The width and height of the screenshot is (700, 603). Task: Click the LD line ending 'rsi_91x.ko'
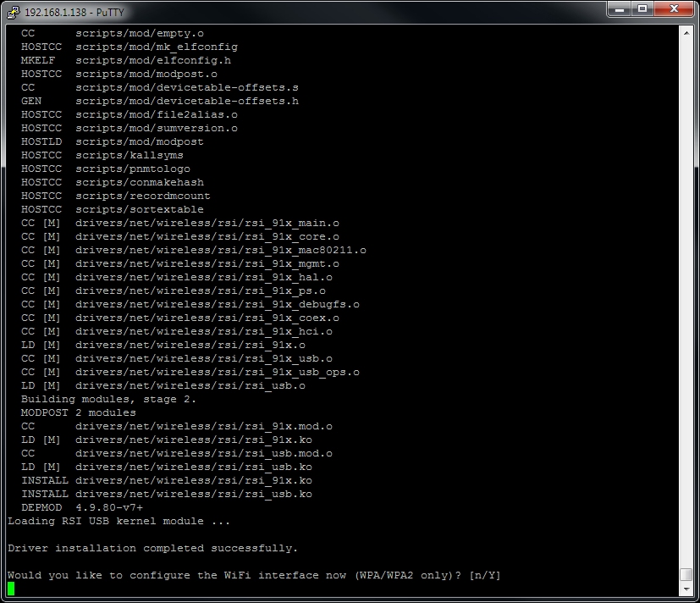tap(167, 440)
